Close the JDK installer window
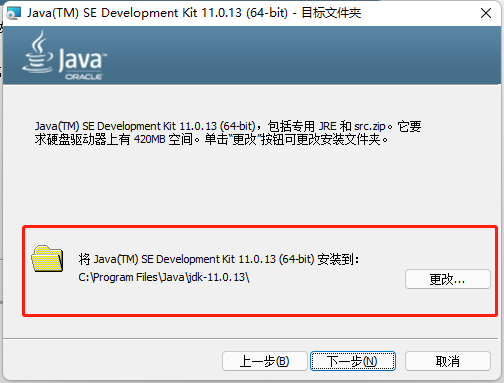Viewport: 504px width, 383px height. [x=486, y=13]
